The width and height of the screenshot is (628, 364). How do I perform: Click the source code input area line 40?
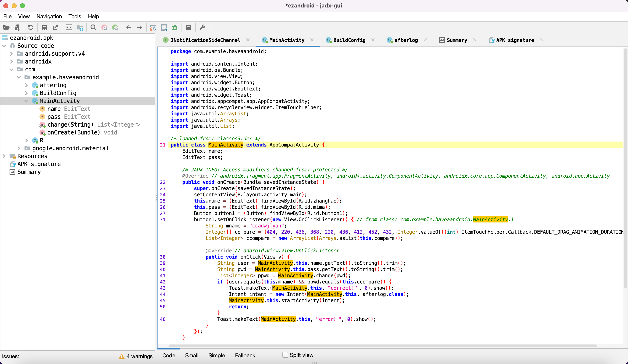pyautogui.click(x=309, y=269)
